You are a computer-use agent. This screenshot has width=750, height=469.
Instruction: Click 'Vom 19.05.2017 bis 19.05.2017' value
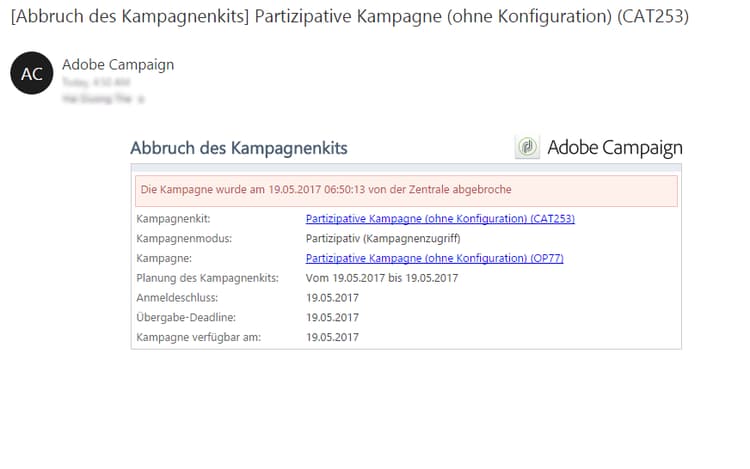(x=382, y=278)
